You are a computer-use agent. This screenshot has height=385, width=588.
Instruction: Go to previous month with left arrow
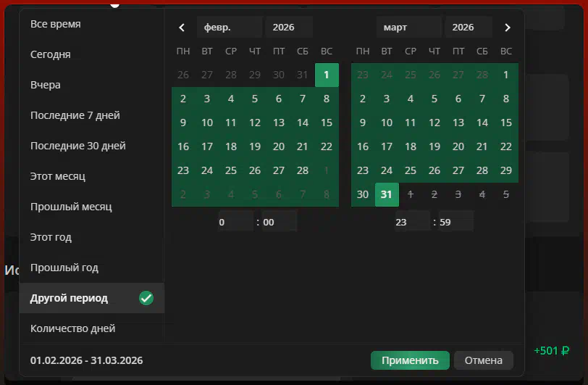coord(182,28)
